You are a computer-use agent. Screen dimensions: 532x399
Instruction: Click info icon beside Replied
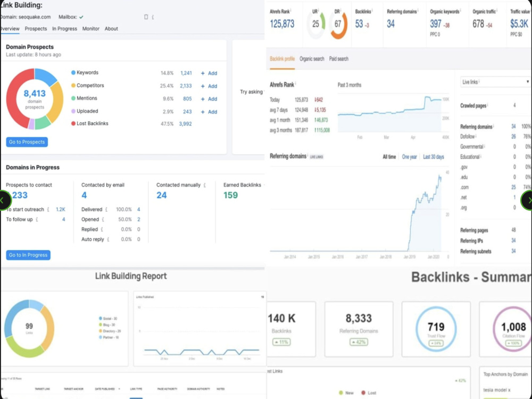point(102,229)
